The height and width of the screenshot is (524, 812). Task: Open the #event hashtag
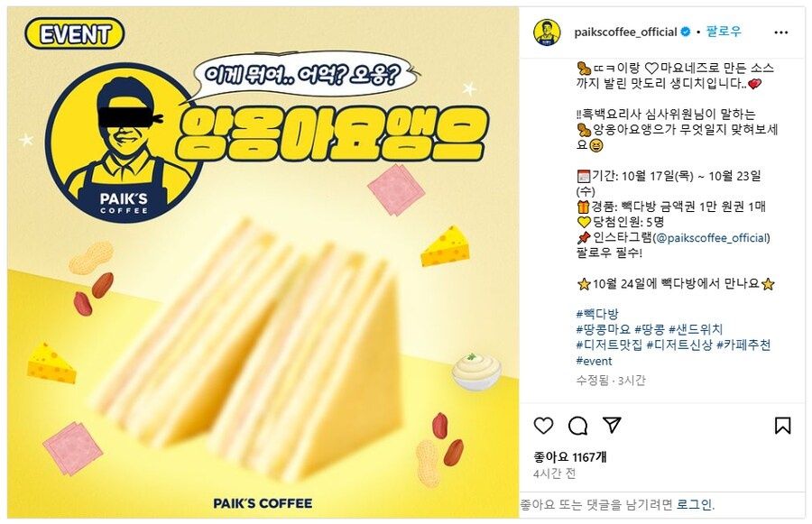click(x=594, y=361)
